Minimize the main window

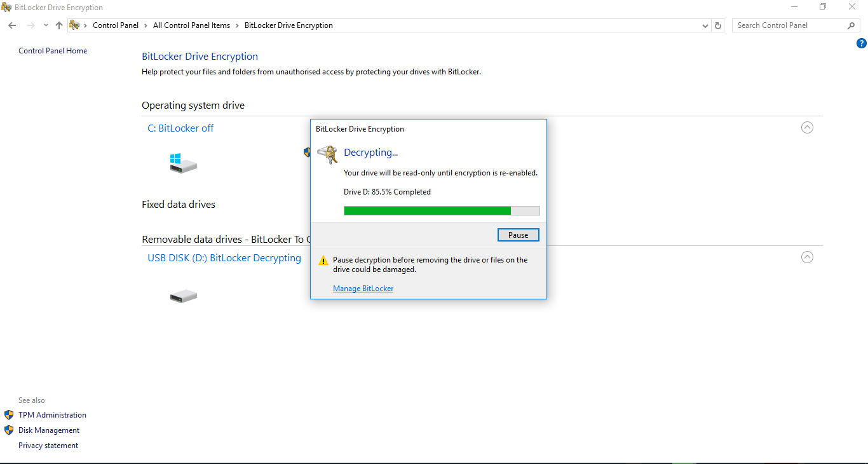794,7
